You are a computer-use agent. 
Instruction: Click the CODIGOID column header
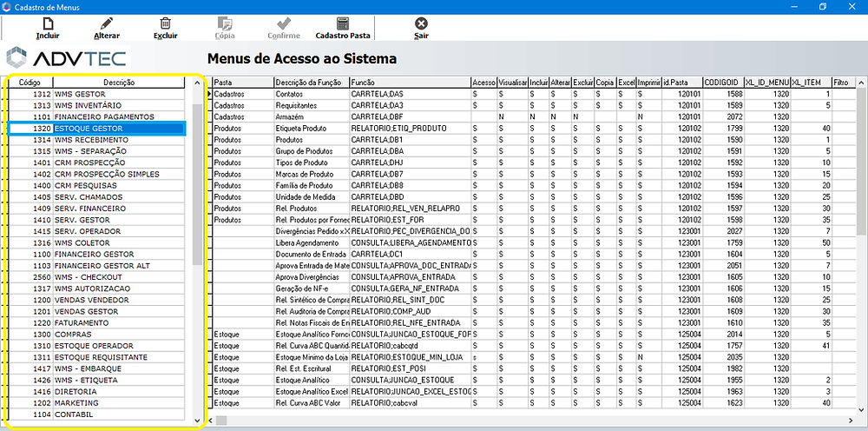(723, 83)
